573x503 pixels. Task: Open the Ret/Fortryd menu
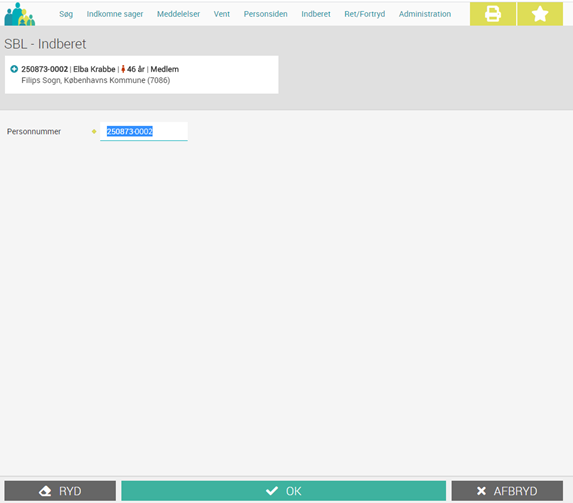tap(365, 14)
